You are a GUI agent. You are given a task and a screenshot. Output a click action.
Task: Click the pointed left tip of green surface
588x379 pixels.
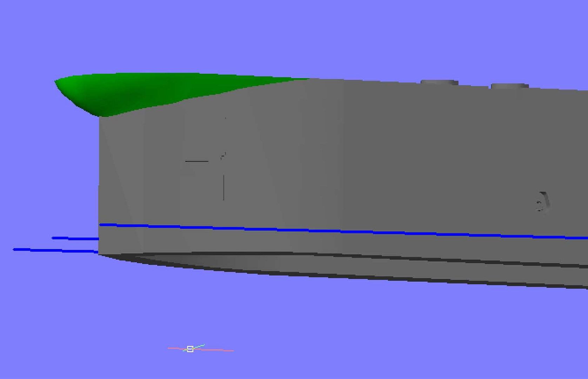56,82
